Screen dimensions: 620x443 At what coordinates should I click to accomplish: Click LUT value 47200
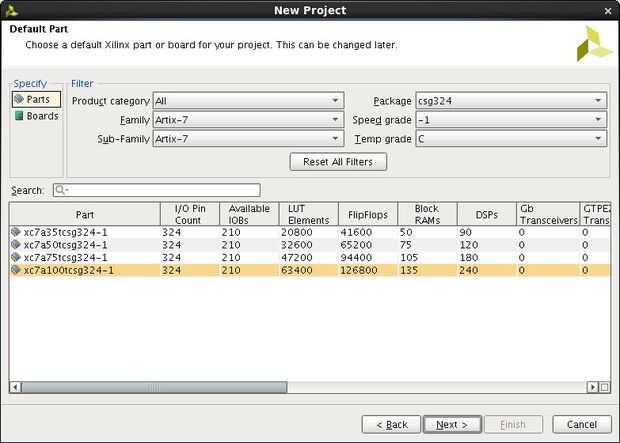(x=297, y=257)
